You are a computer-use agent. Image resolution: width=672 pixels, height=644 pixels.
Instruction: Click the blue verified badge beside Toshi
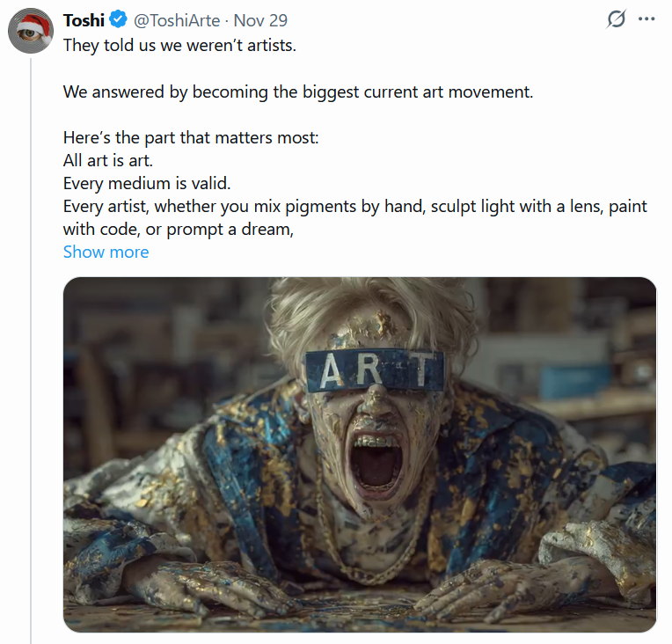[120, 20]
